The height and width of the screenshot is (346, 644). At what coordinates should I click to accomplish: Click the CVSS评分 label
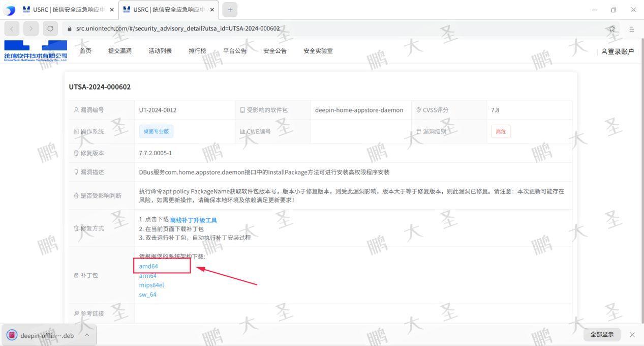[436, 110]
